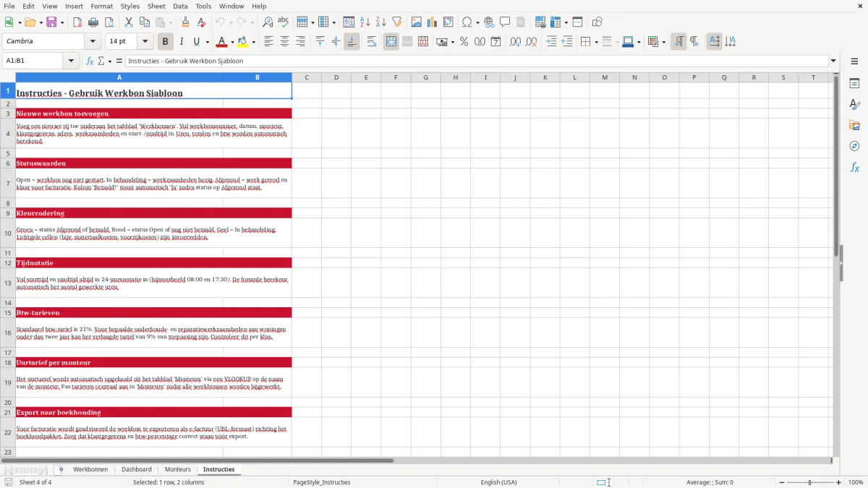Viewport: 868px width, 488px height.
Task: Click the yellow Background Color swatch
Action: [x=243, y=42]
